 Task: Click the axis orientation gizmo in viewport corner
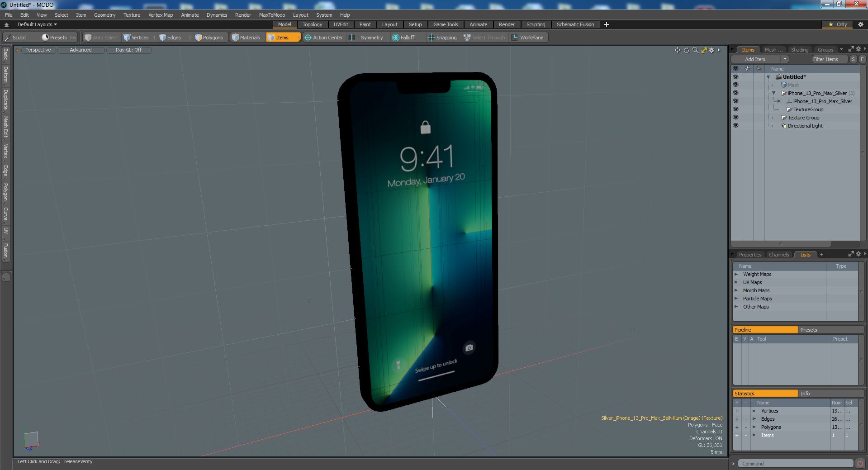(x=31, y=441)
